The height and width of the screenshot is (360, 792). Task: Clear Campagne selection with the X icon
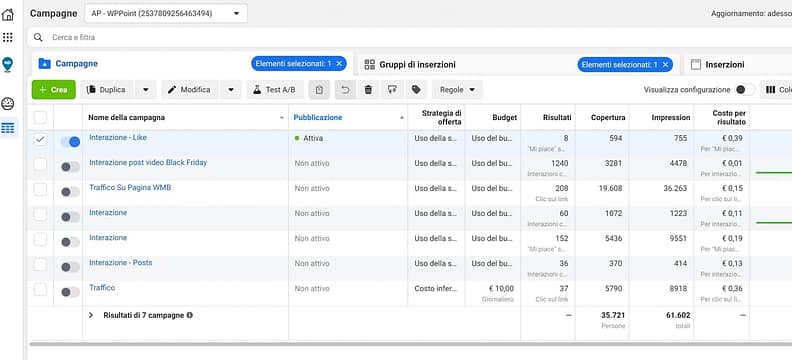pyautogui.click(x=339, y=64)
